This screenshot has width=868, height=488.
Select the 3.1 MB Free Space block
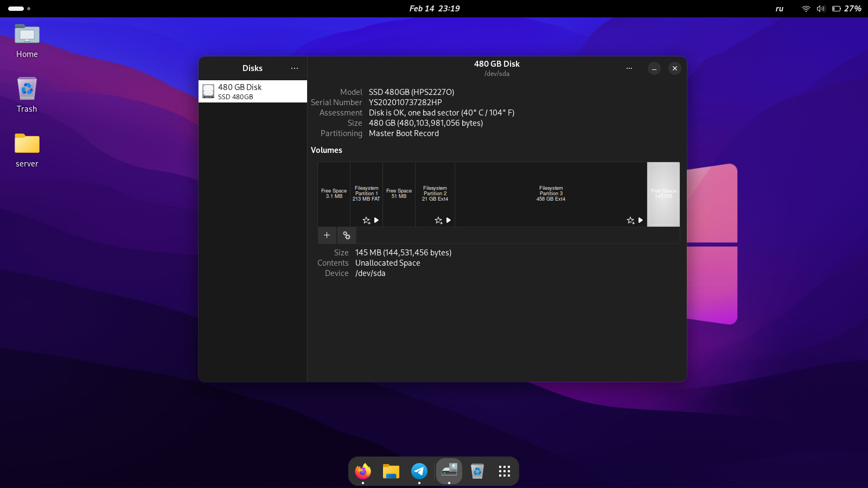334,194
